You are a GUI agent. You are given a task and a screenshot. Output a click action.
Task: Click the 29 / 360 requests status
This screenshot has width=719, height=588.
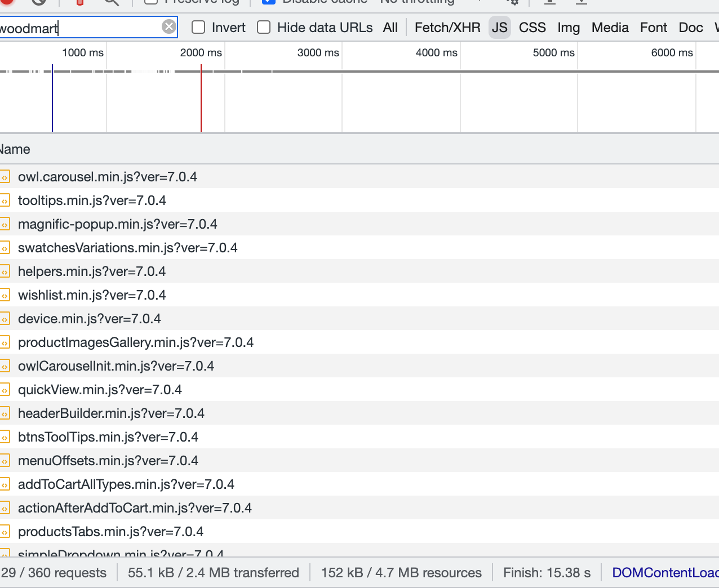[54, 573]
